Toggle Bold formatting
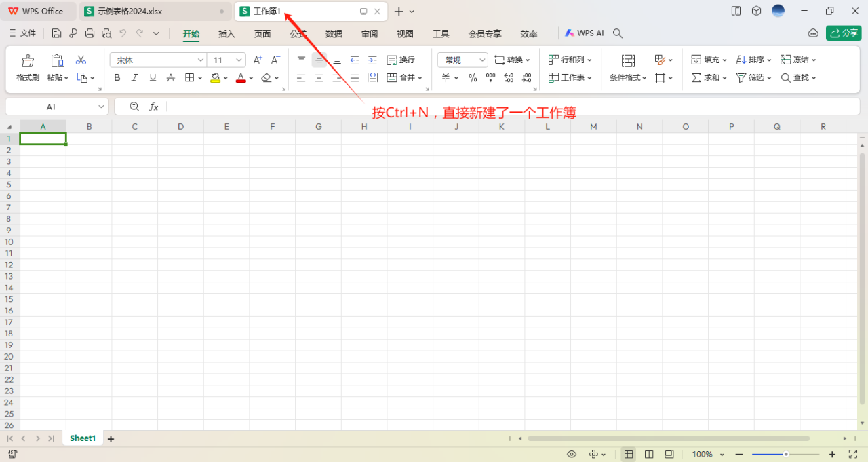 [x=117, y=78]
